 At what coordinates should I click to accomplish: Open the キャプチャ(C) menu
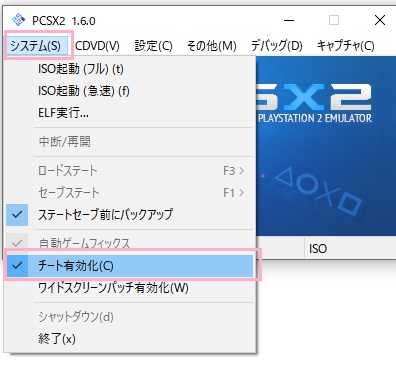[x=346, y=45]
